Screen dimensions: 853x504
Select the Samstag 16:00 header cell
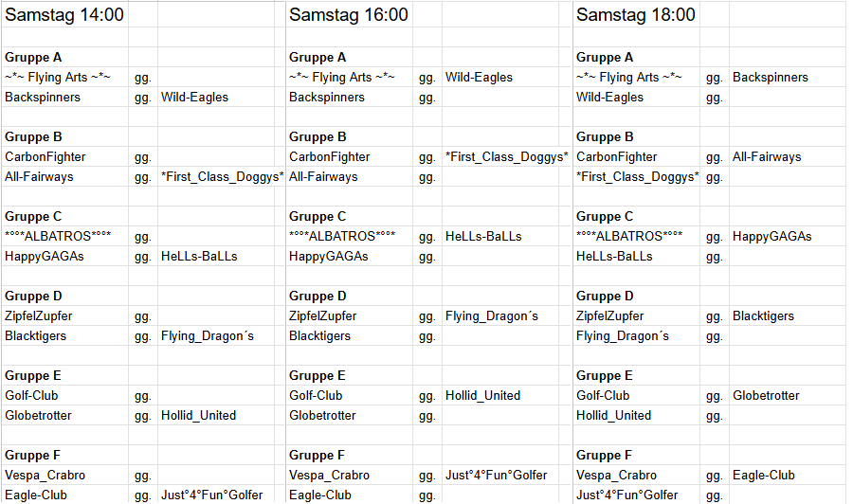point(349,14)
